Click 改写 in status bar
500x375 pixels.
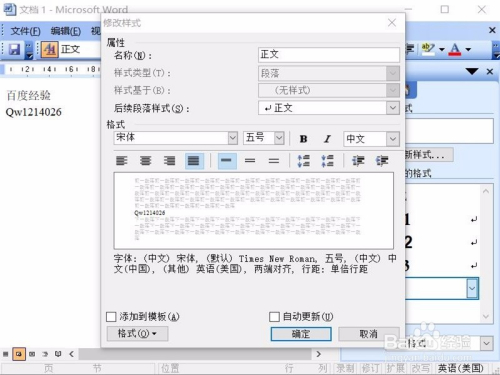[x=421, y=368]
